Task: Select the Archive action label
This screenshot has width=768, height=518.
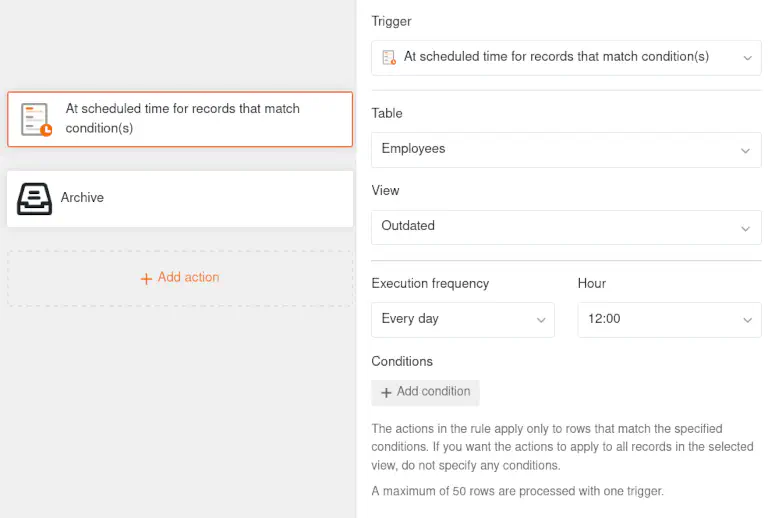Action: pyautogui.click(x=82, y=198)
